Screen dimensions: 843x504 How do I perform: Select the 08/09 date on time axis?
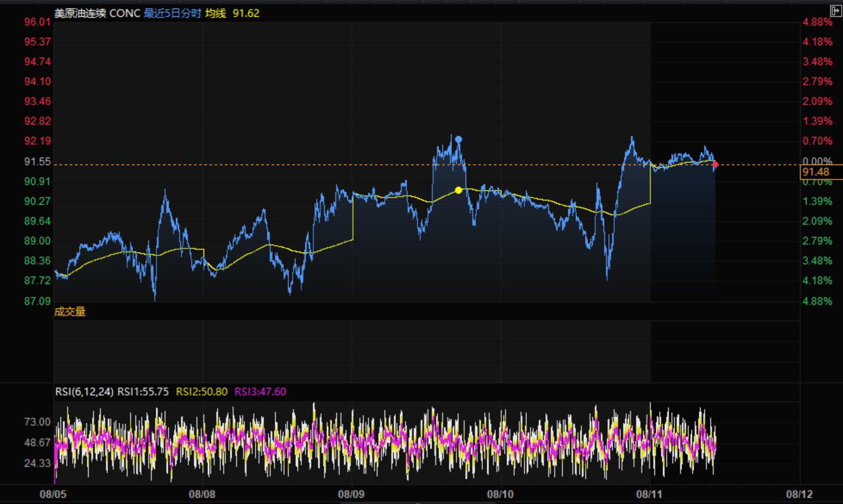[x=351, y=494]
